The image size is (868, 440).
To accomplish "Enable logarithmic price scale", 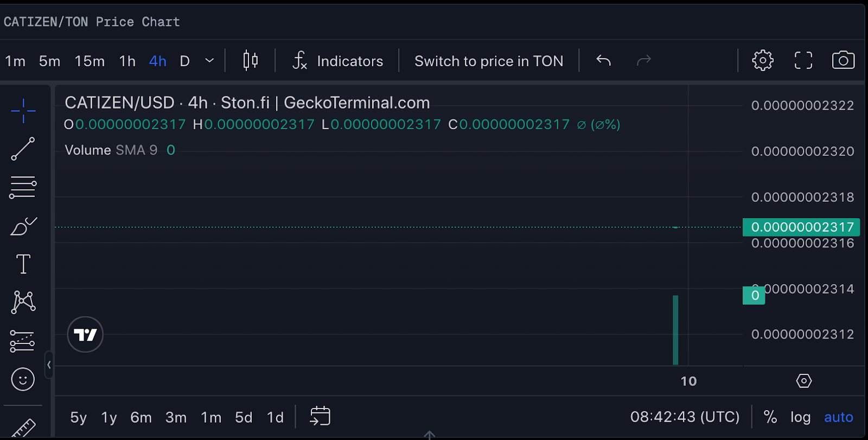I will tap(800, 417).
